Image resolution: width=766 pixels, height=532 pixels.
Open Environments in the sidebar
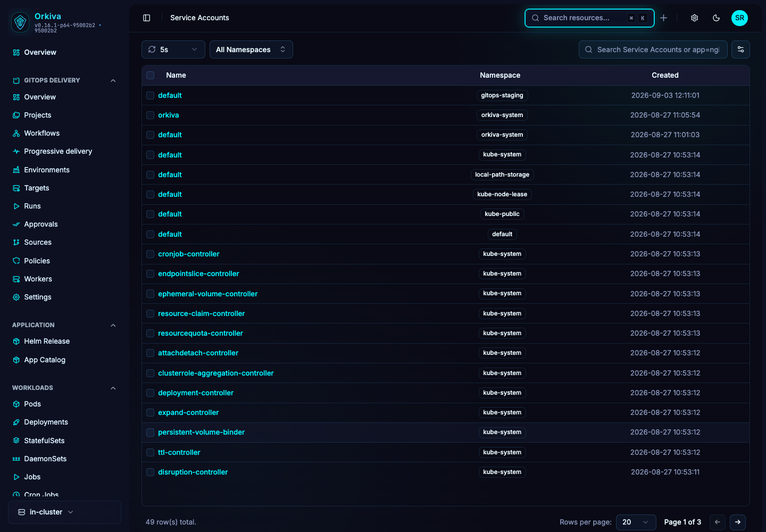tap(47, 170)
